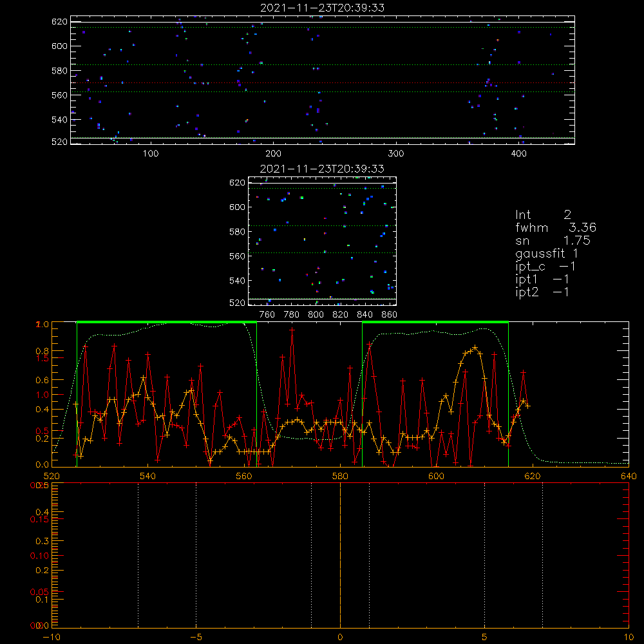Image resolution: width=644 pixels, height=644 pixels.
Task: Pick the 'gaussfit 1' readout line
Action: [547, 254]
